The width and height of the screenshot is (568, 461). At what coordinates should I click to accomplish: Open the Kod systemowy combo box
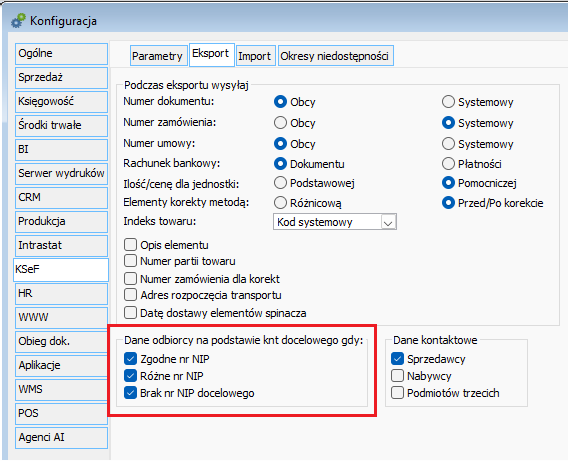pos(334,222)
